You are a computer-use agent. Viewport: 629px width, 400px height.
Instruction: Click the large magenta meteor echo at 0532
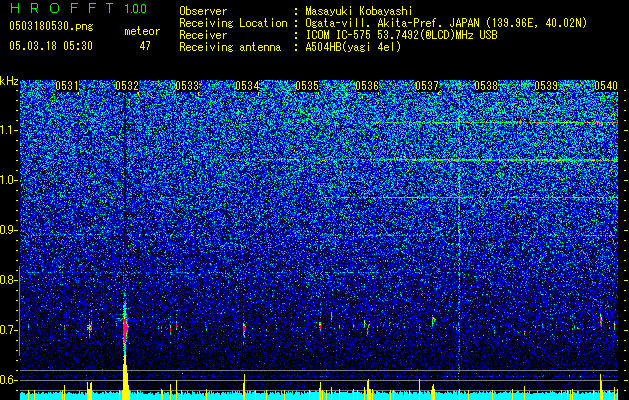point(125,327)
